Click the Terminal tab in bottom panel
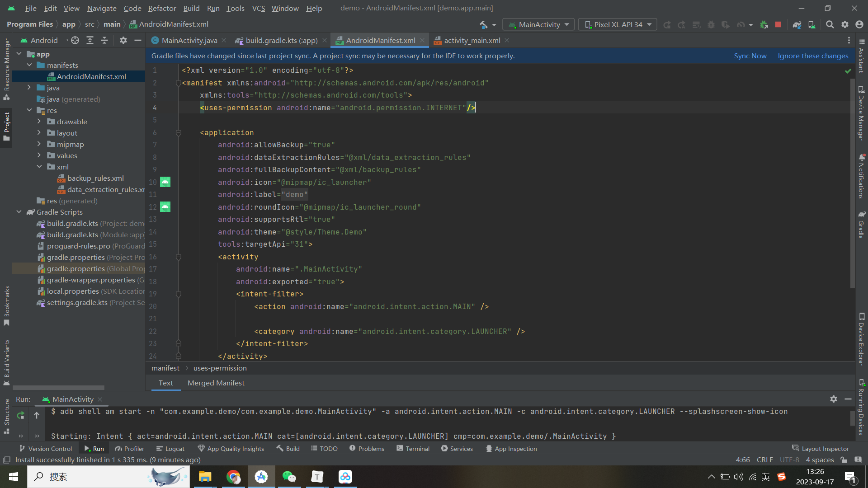Image resolution: width=868 pixels, height=488 pixels. (x=415, y=448)
